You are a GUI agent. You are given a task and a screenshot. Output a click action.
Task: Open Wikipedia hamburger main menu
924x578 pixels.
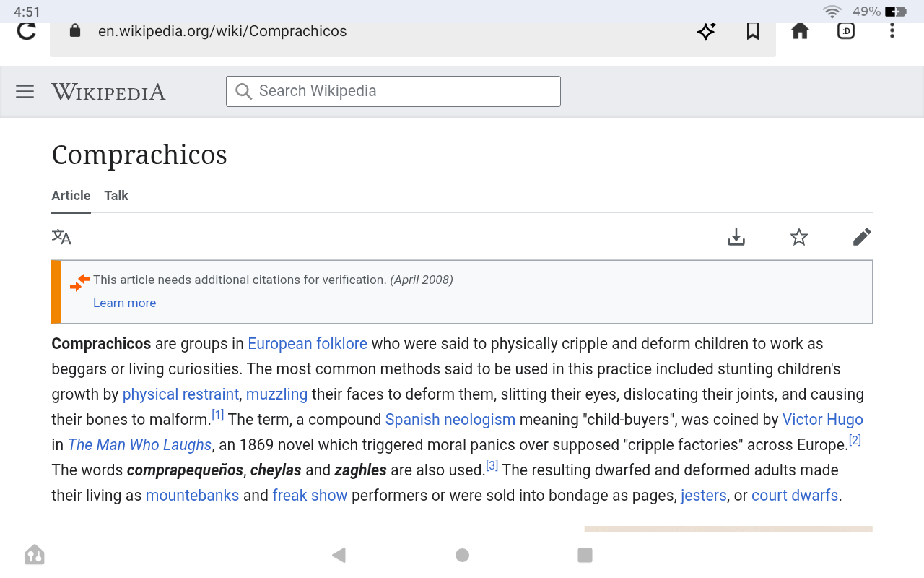(25, 92)
